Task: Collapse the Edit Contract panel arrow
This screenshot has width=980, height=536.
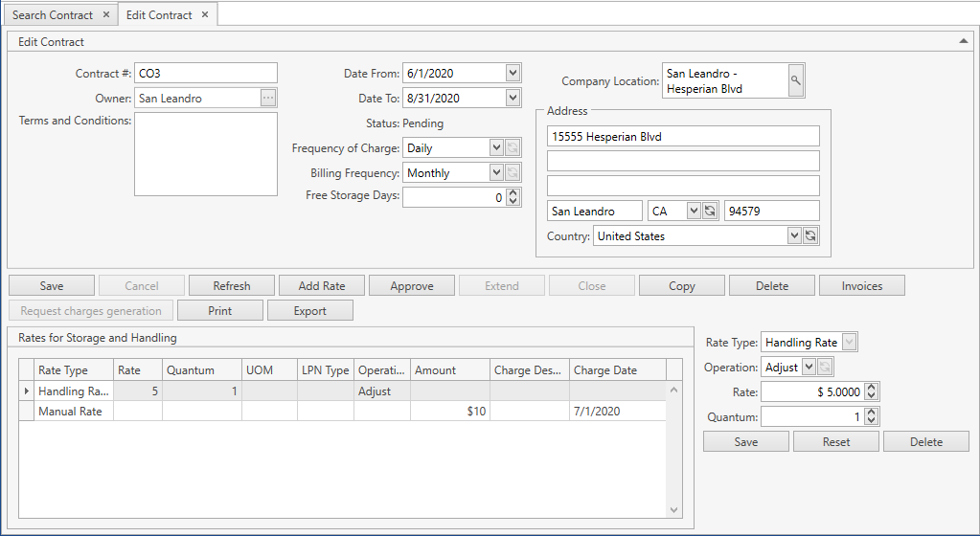Action: point(963,41)
